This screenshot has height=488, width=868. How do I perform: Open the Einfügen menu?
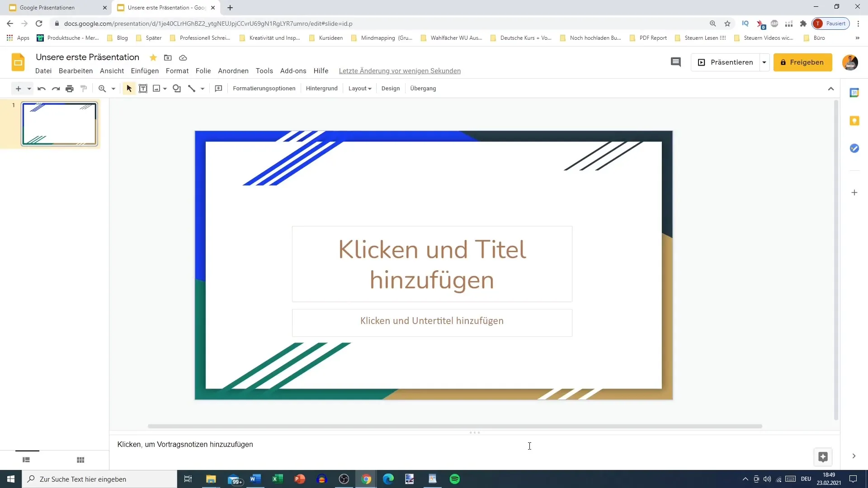pyautogui.click(x=145, y=70)
